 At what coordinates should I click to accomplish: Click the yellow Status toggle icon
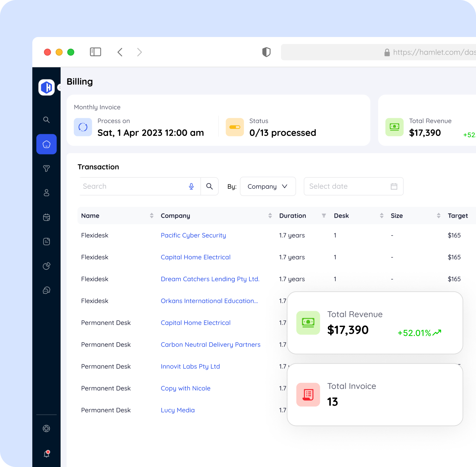(235, 127)
